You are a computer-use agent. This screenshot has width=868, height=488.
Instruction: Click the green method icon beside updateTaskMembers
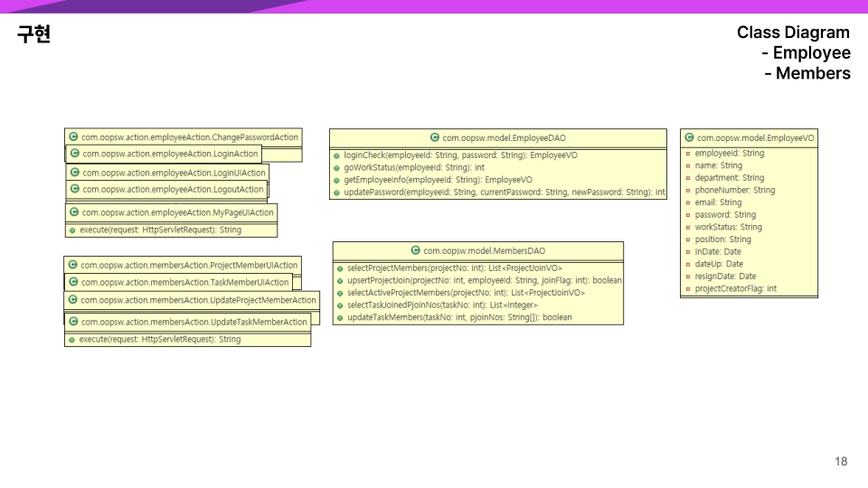click(340, 318)
